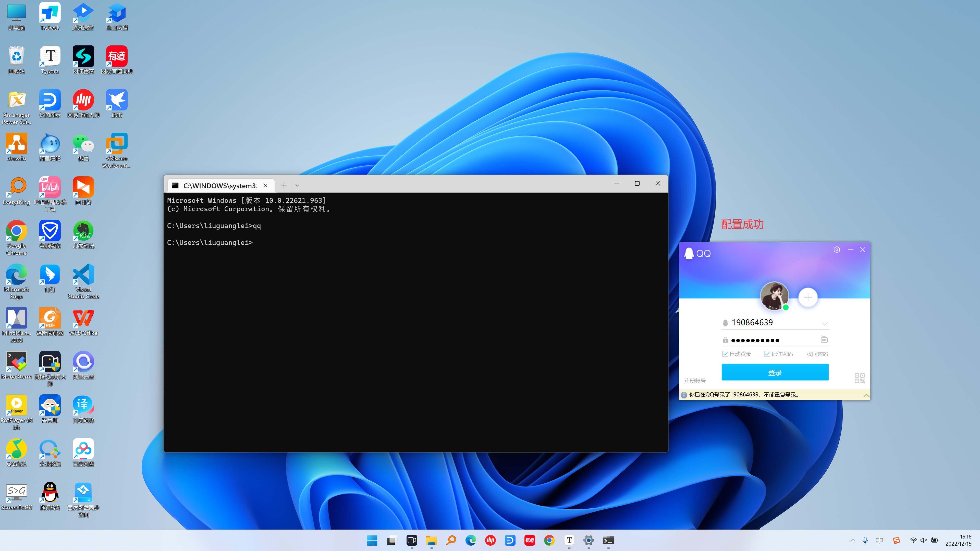Open the 迅雷 desktop icon
The height and width of the screenshot is (551, 980).
pyautogui.click(x=117, y=103)
